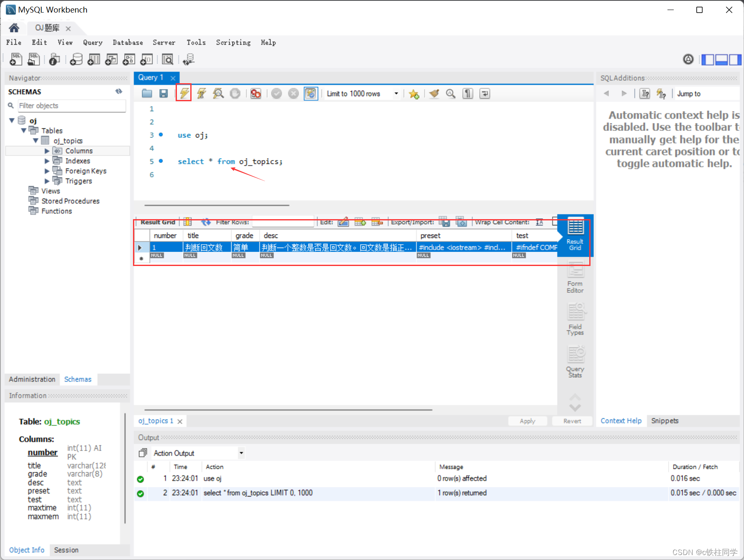Select the Context Help tab link

point(621,421)
